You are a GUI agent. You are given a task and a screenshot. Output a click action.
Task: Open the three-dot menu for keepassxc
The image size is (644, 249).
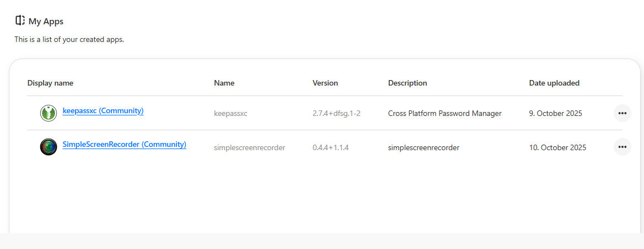click(622, 113)
